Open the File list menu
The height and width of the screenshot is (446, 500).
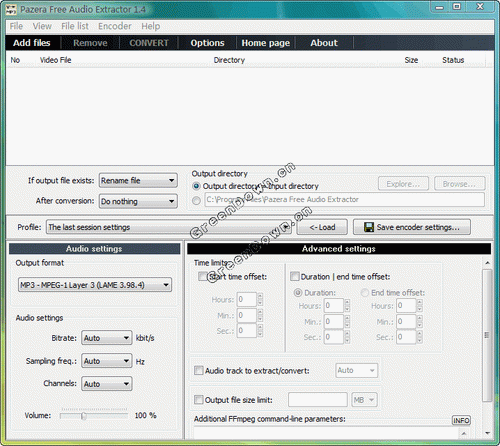tap(75, 26)
